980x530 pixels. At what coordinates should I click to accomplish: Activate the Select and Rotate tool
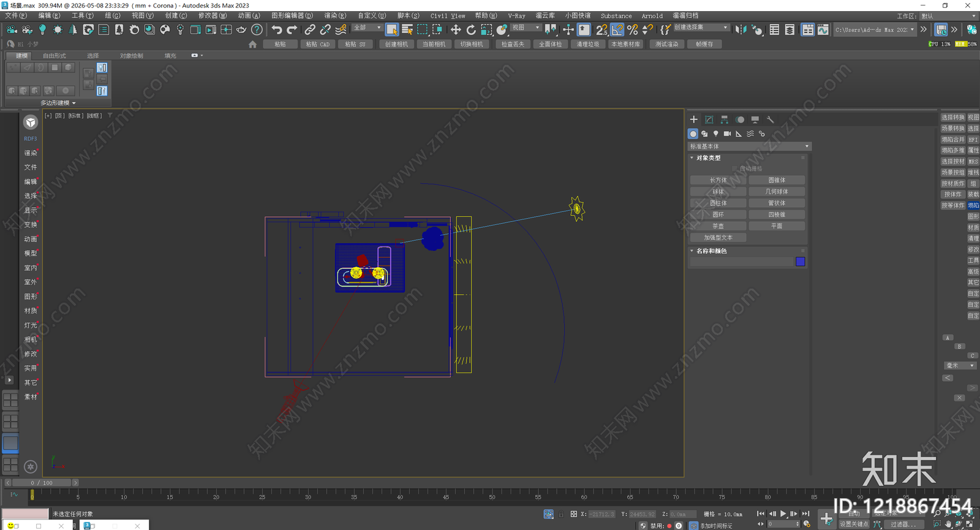471,29
